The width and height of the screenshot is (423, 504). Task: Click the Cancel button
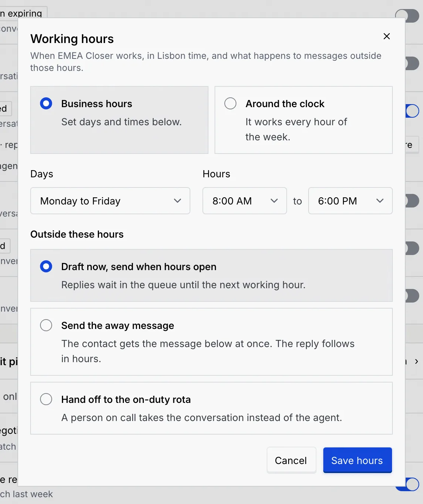[x=291, y=460]
